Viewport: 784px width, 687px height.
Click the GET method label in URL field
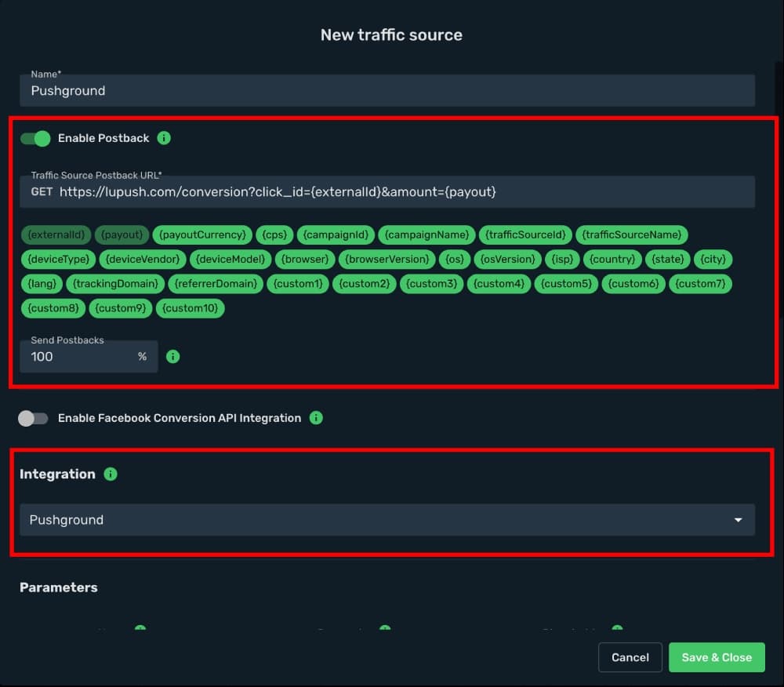pos(42,192)
